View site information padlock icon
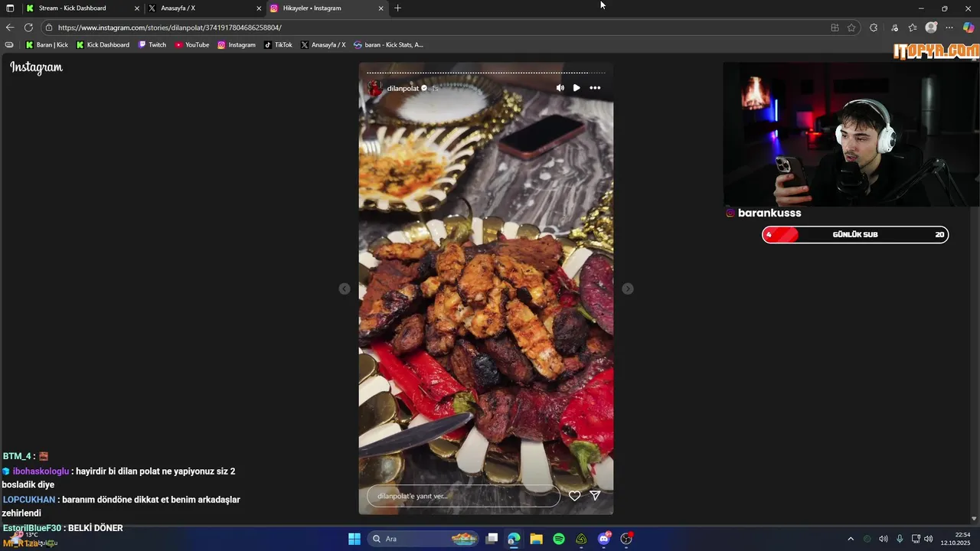The width and height of the screenshot is (980, 551). point(49,28)
